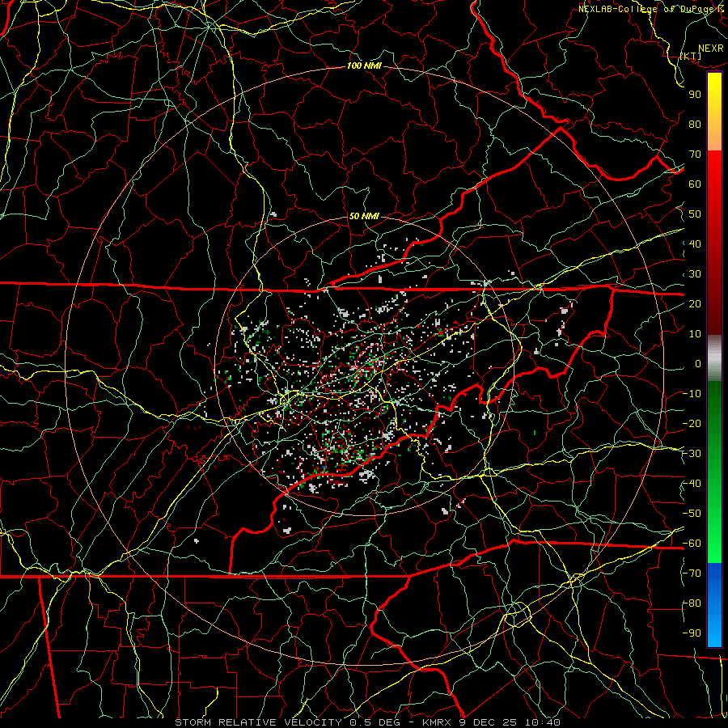The width and height of the screenshot is (728, 728).
Task: Click the KMRX radar site identifier
Action: [437, 722]
